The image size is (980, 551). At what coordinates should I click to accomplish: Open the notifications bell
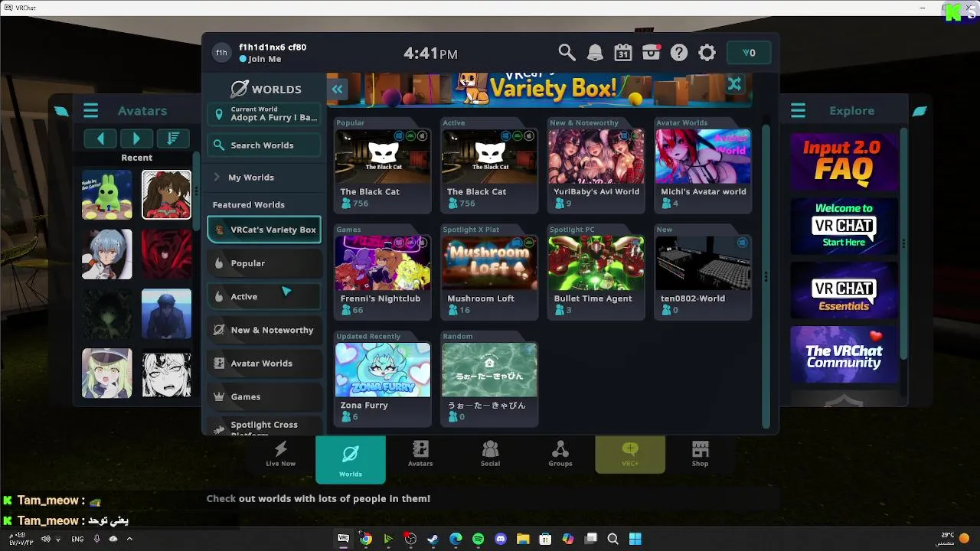coord(595,53)
